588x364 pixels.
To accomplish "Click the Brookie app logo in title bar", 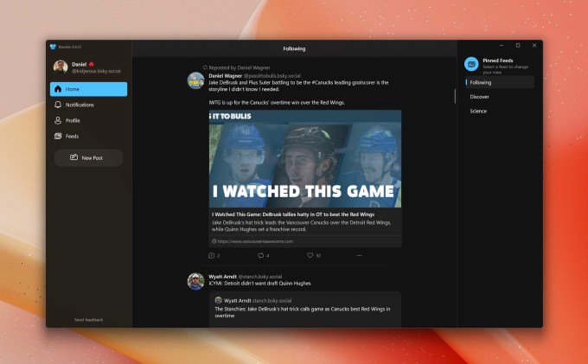I will 53,47.
